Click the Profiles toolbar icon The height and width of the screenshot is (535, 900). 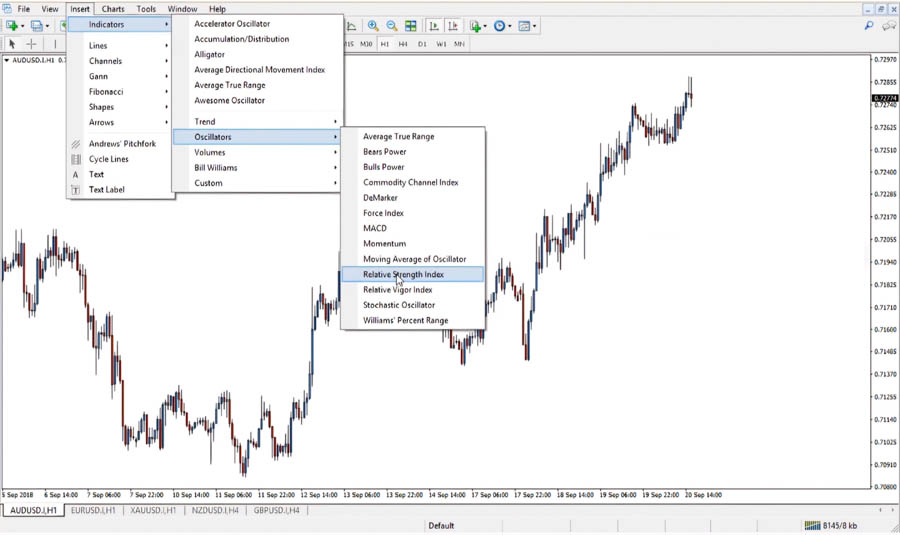tap(37, 26)
